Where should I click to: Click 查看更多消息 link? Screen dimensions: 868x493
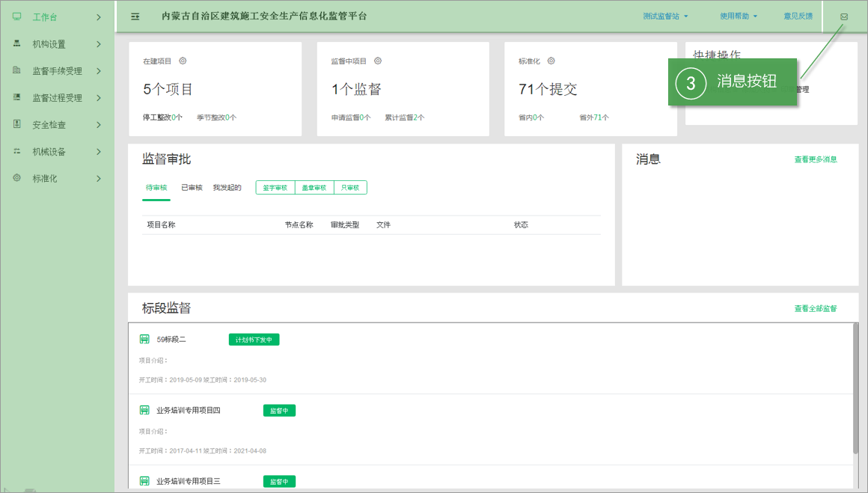[x=816, y=159]
